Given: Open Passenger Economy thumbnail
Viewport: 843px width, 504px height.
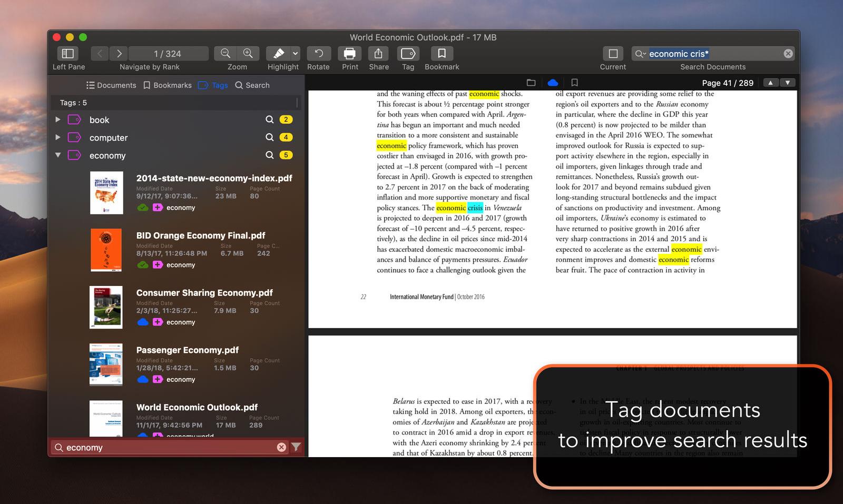Looking at the screenshot, I should point(106,364).
